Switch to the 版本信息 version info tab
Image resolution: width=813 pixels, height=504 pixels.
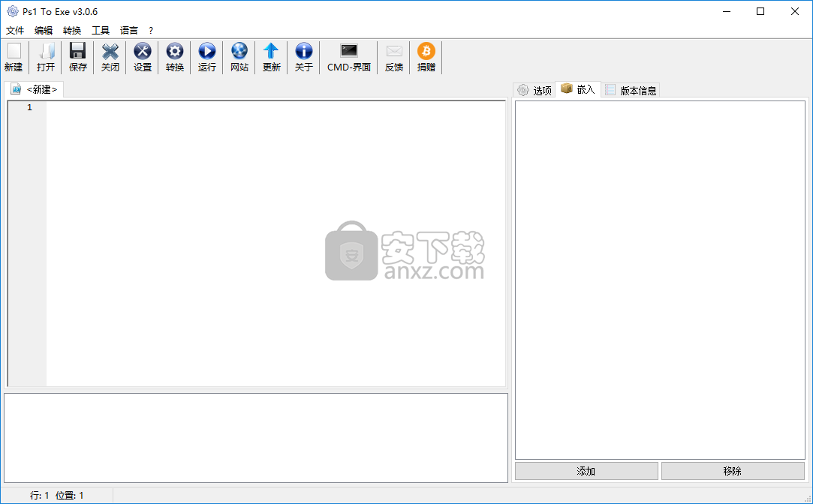[x=631, y=90]
